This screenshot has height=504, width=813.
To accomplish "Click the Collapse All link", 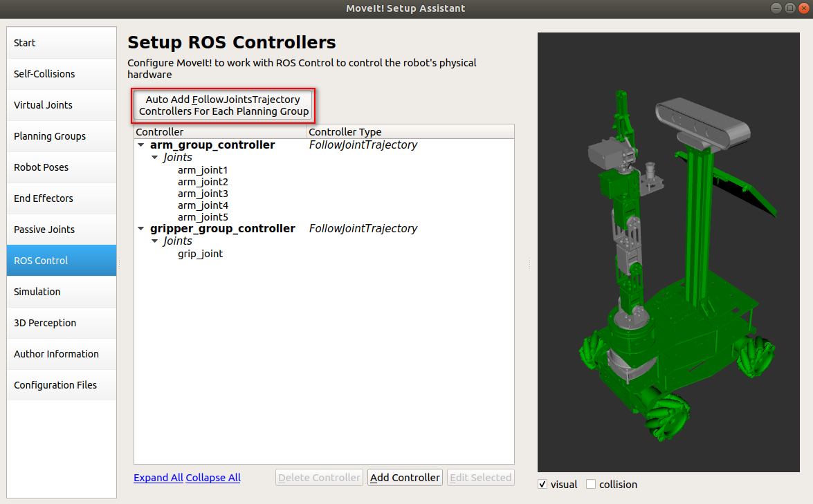I will (x=213, y=478).
